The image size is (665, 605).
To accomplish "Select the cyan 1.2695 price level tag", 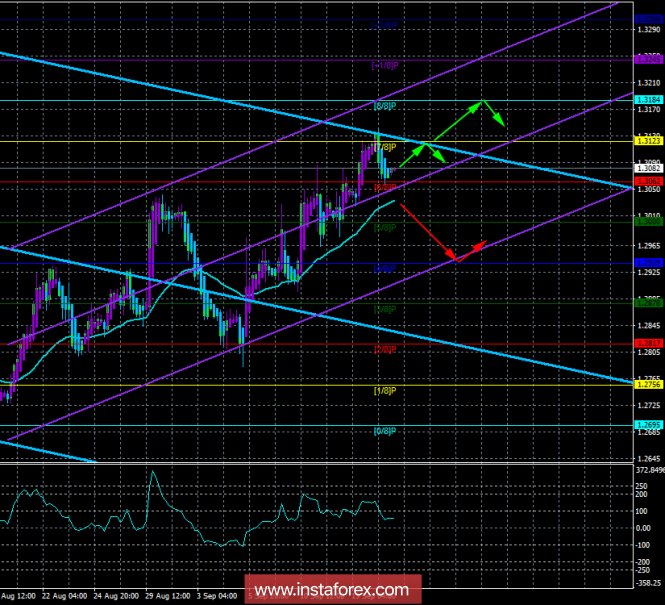I will point(648,425).
